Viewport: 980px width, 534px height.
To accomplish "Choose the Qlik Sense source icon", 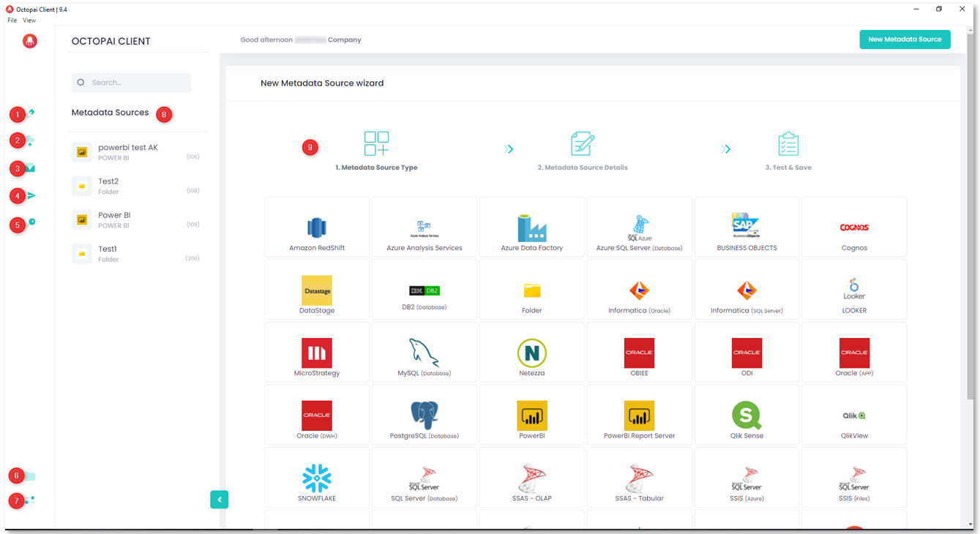I will (747, 415).
